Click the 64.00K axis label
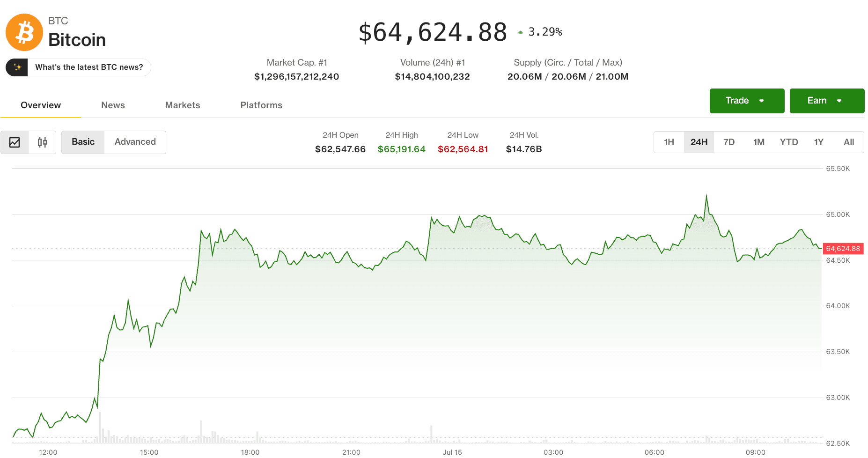868x458 pixels. [x=838, y=306]
